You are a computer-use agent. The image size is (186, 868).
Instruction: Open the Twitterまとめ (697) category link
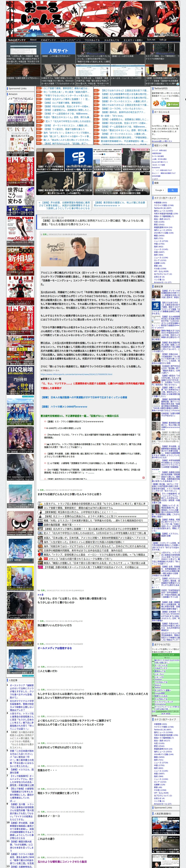162,208
